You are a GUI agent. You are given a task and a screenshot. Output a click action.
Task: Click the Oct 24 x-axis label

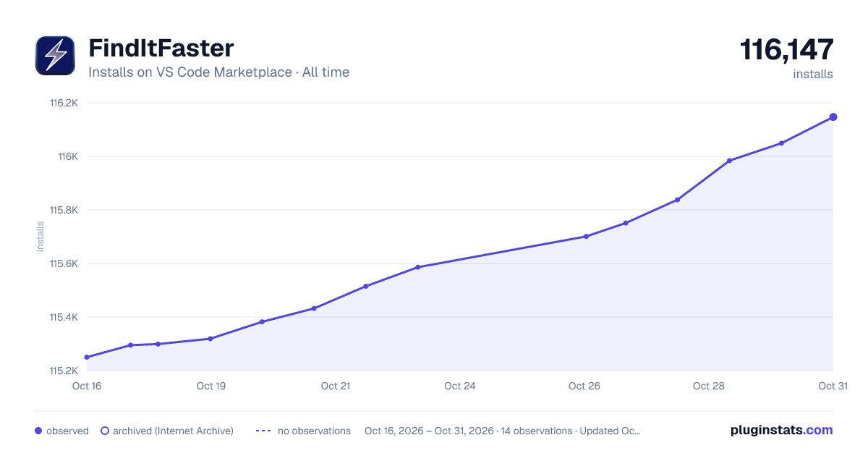pos(460,386)
